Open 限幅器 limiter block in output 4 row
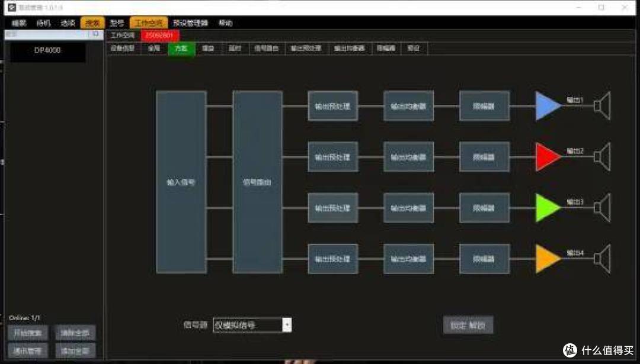 (x=485, y=259)
